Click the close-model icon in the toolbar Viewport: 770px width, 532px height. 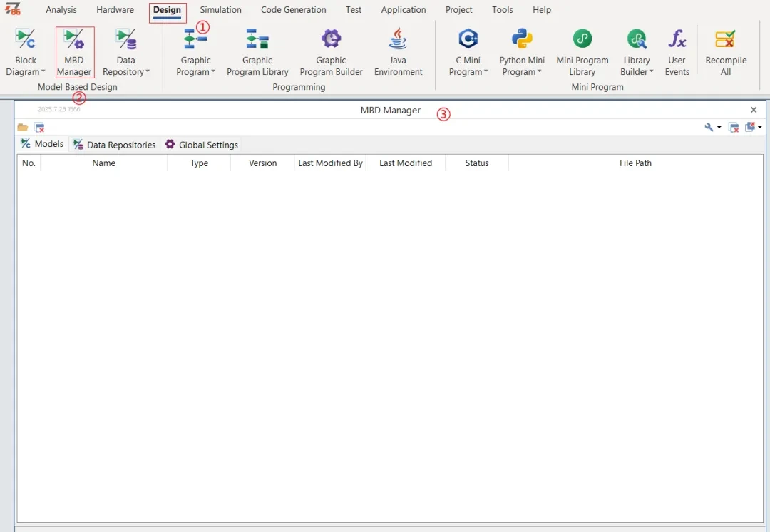39,126
